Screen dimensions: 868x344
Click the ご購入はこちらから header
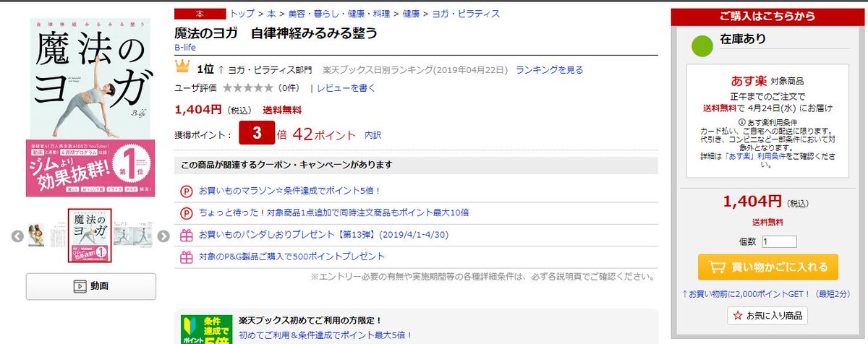click(x=767, y=17)
